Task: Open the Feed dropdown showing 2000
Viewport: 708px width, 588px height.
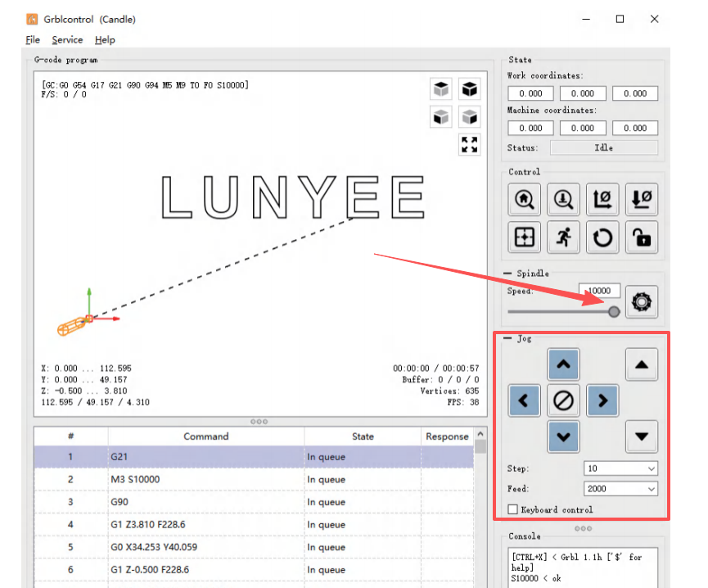Action: click(x=620, y=489)
